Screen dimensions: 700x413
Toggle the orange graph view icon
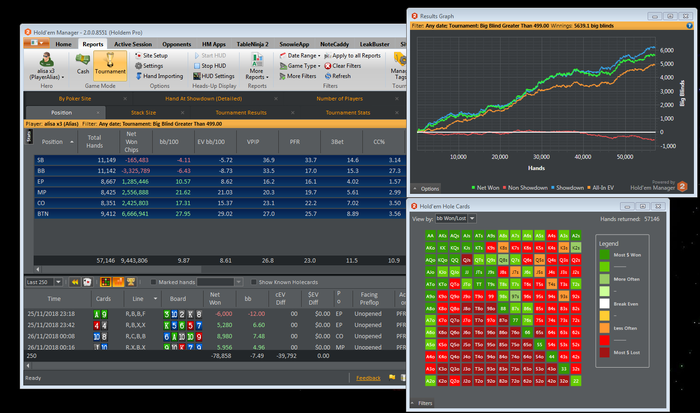(x=118, y=282)
